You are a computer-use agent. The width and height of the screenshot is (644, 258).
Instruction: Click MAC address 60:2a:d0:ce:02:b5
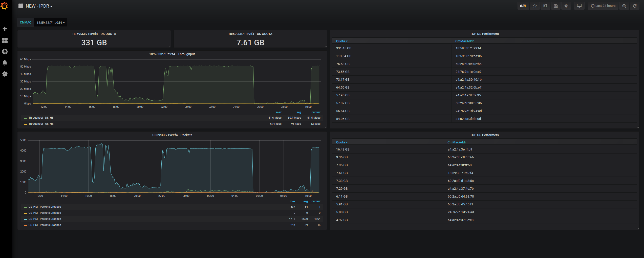(x=468, y=64)
